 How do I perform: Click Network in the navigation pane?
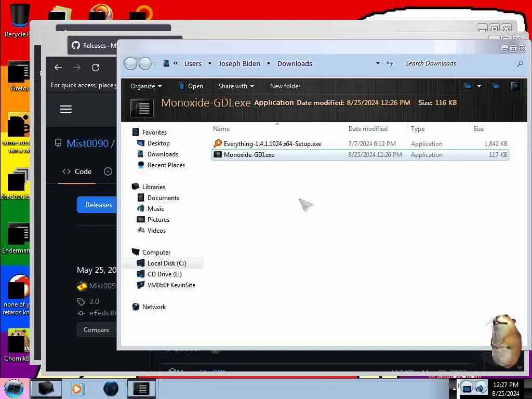pos(154,307)
